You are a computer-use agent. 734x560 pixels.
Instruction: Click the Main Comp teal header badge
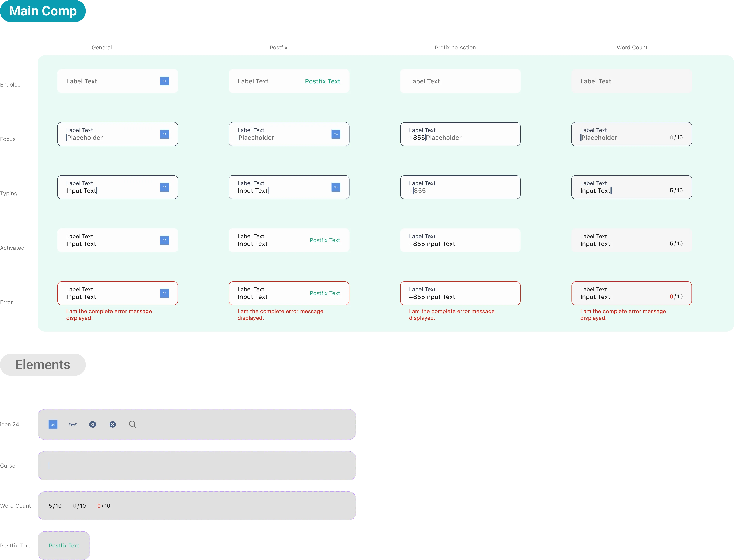tap(43, 11)
